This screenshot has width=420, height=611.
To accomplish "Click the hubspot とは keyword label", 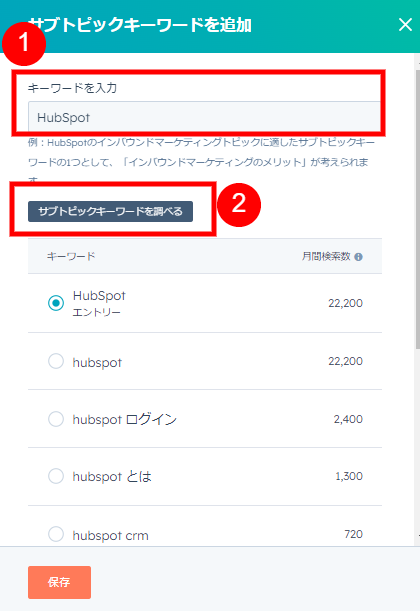I will (112, 477).
